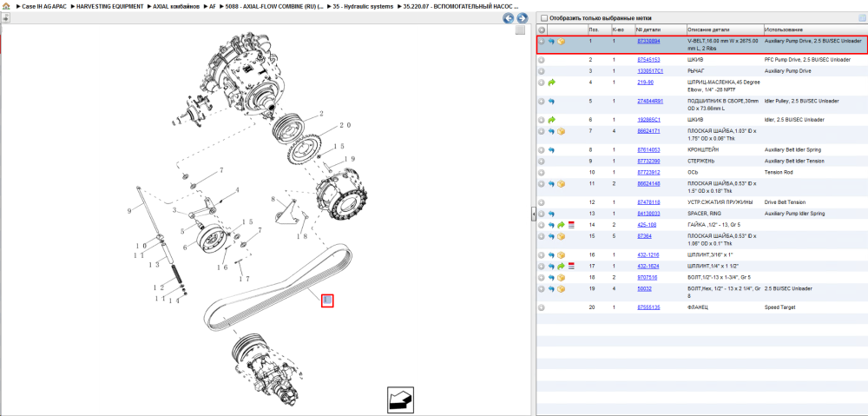
Task: Click the green forward arrow in row 14
Action: point(561,226)
